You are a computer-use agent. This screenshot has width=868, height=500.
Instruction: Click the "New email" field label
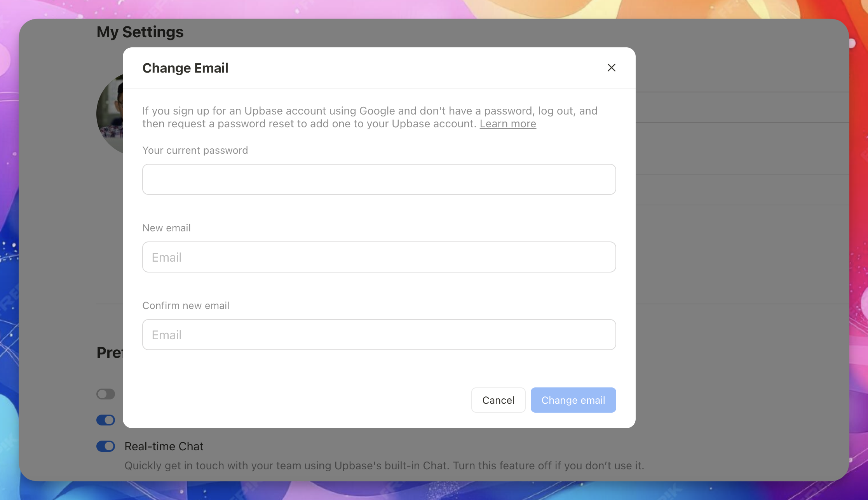click(x=166, y=228)
